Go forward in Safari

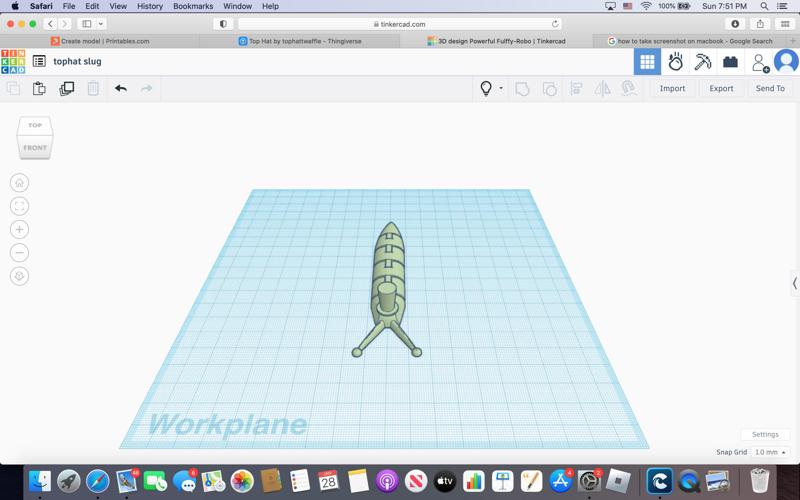tap(64, 23)
